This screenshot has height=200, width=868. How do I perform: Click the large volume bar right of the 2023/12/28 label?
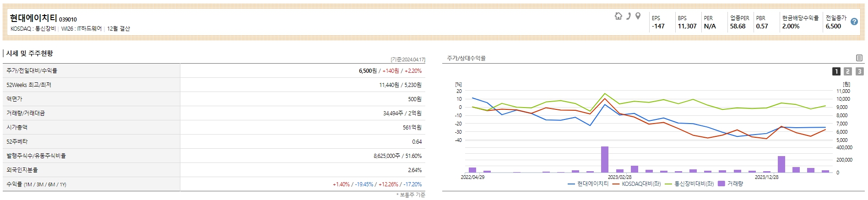coord(781,164)
